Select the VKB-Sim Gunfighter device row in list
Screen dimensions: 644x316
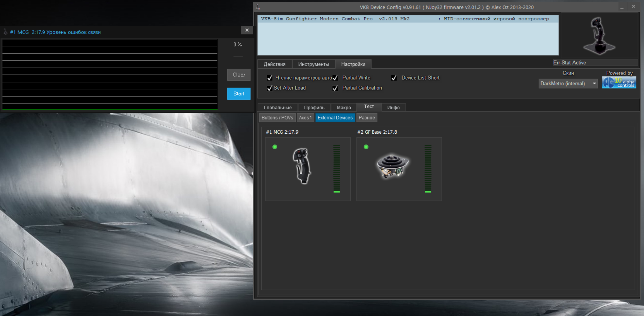click(x=408, y=19)
